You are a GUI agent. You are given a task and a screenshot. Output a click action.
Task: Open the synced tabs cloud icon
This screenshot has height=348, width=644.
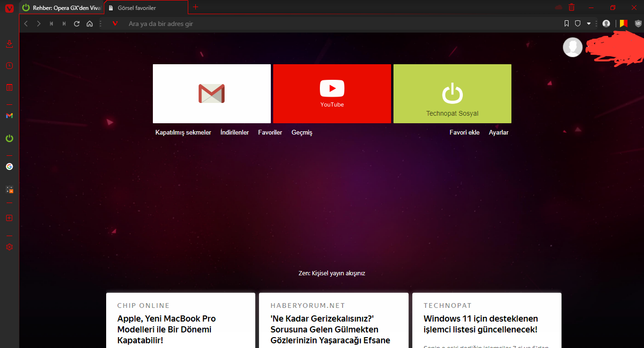coord(559,8)
